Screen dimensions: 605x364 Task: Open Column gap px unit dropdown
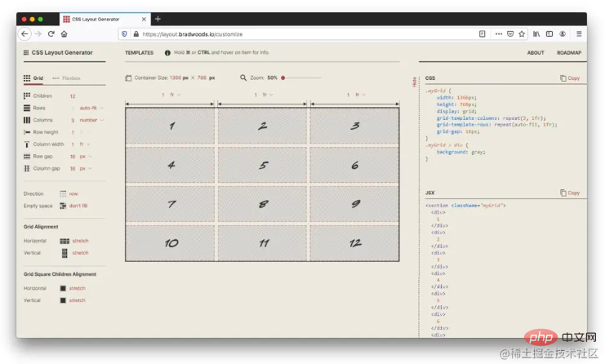(x=86, y=168)
